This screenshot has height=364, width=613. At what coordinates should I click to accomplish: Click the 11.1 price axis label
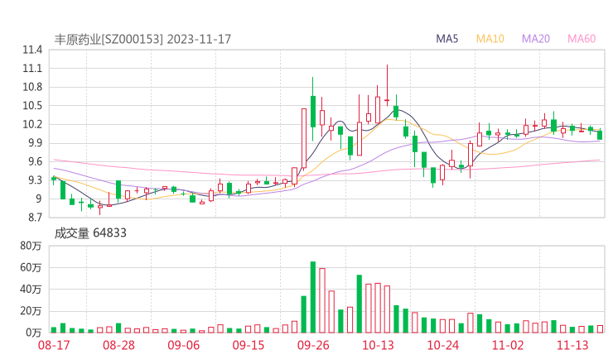32,69
